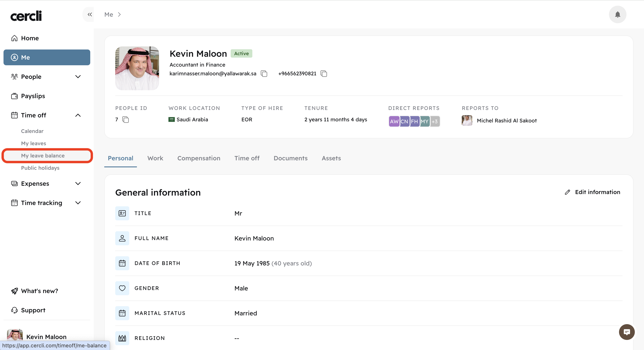Copy the People ID value
Image resolution: width=644 pixels, height=350 pixels.
(125, 120)
